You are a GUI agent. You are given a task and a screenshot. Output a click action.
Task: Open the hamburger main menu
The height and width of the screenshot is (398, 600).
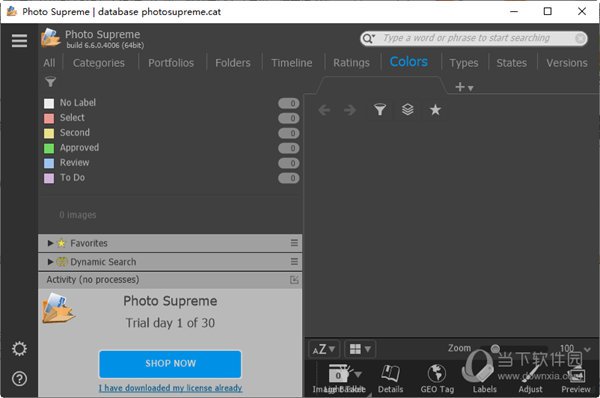(19, 41)
